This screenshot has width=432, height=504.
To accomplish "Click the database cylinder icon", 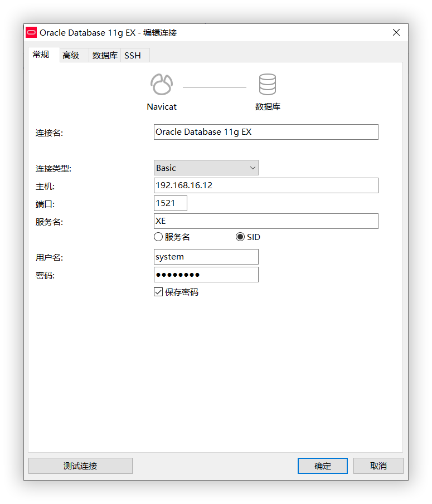I will [x=268, y=84].
